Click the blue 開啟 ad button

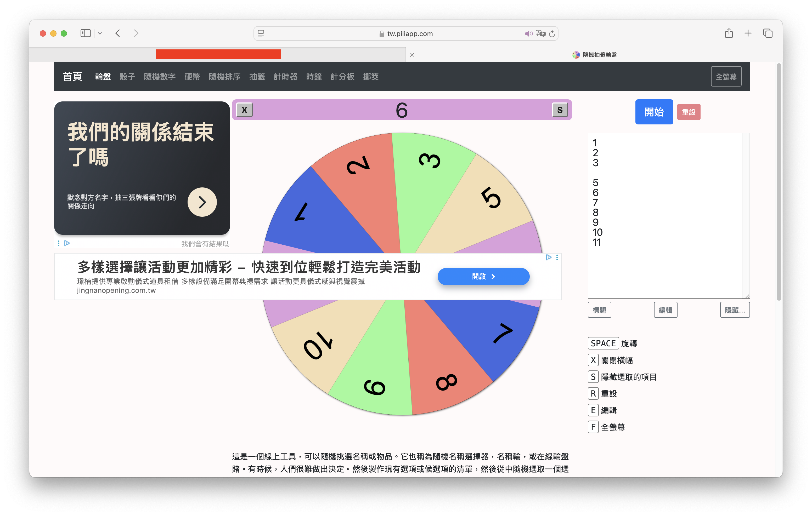[x=483, y=276]
